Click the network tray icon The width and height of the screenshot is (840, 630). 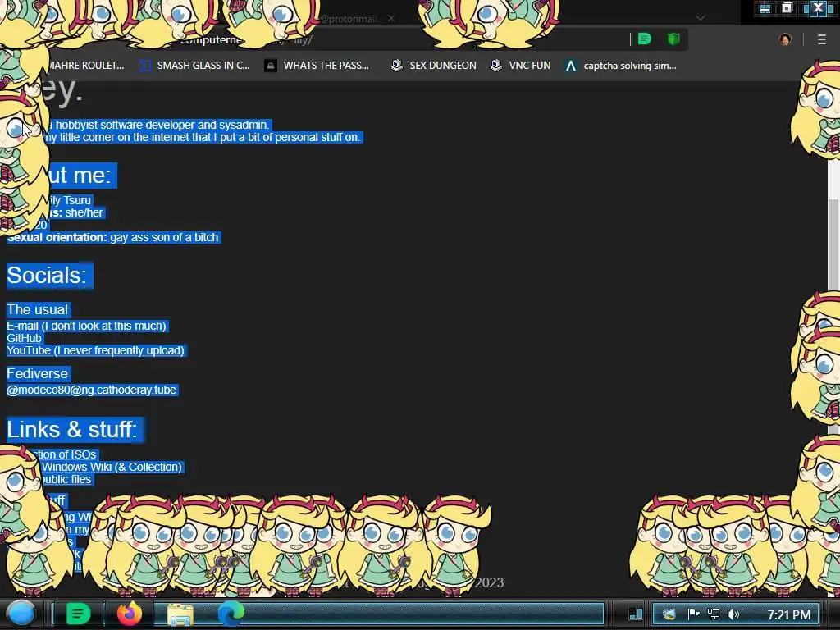(713, 614)
